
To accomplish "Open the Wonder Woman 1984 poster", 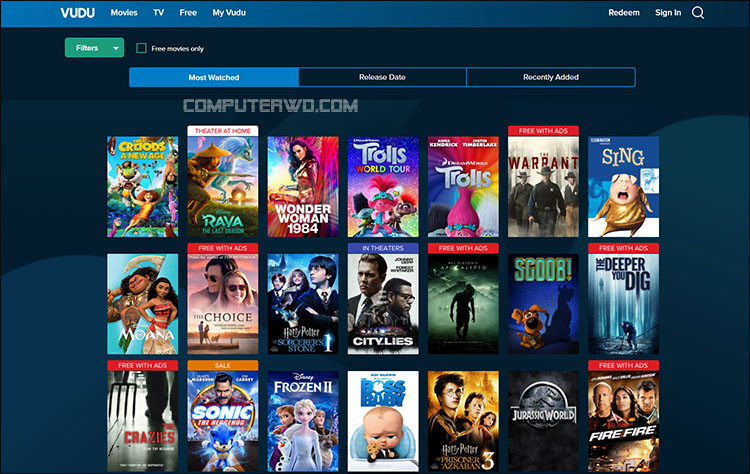I will click(x=303, y=187).
